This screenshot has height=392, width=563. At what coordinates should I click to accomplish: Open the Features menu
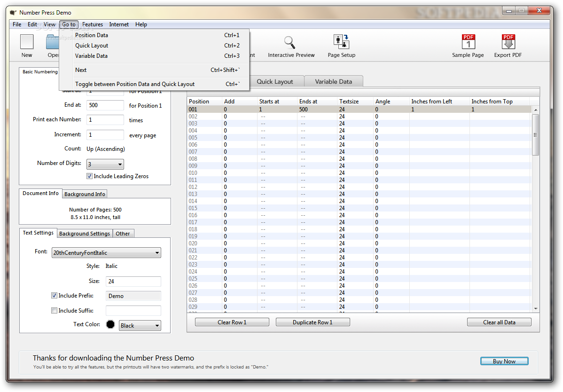pyautogui.click(x=93, y=24)
